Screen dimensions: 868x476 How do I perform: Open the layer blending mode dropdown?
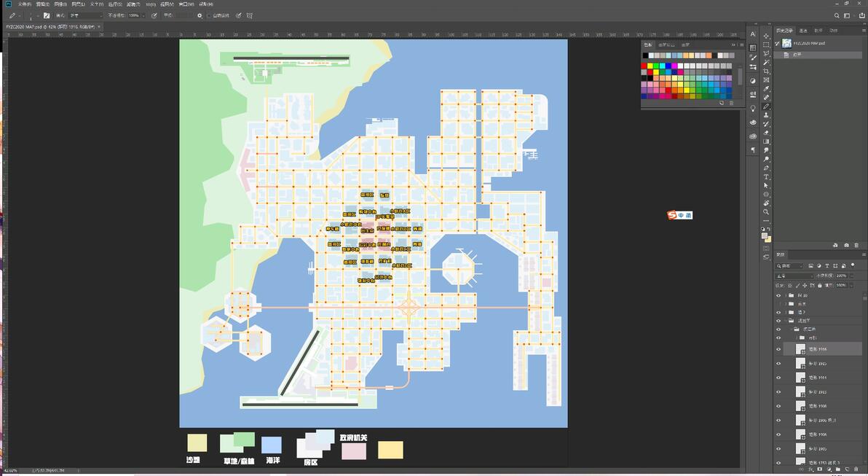794,276
